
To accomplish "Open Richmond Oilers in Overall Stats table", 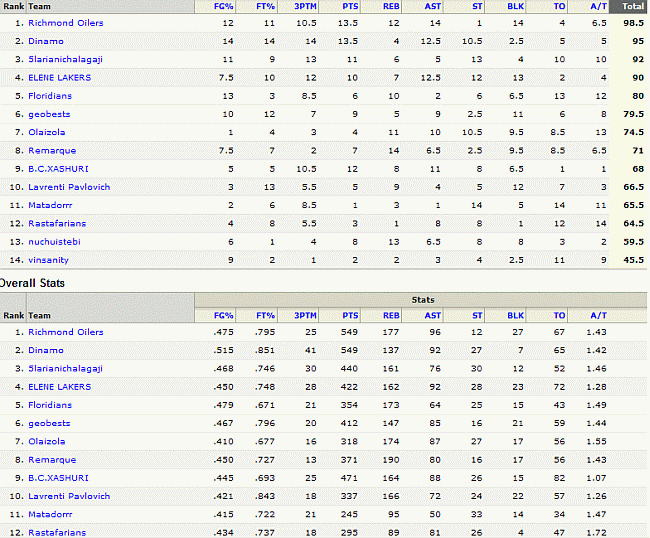I will click(x=65, y=332).
